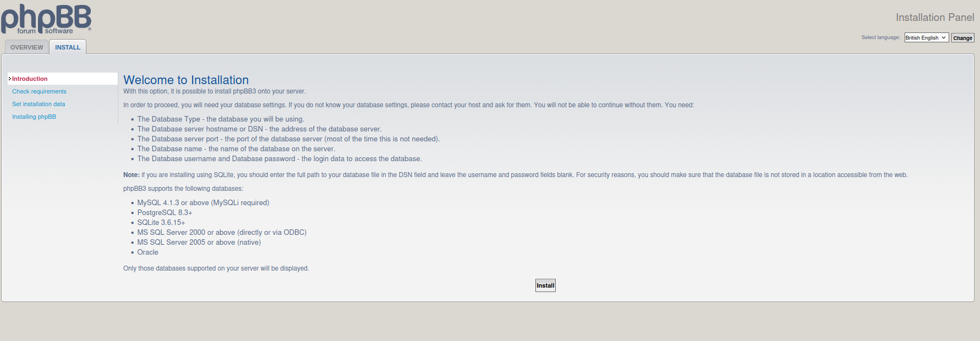Image resolution: width=980 pixels, height=341 pixels.
Task: Click the Install button
Action: (x=545, y=285)
